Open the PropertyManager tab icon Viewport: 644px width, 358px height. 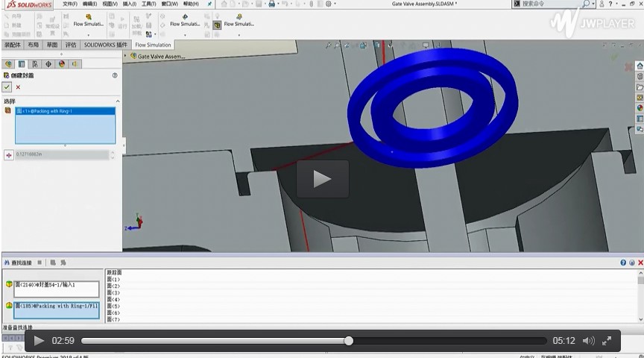click(22, 64)
